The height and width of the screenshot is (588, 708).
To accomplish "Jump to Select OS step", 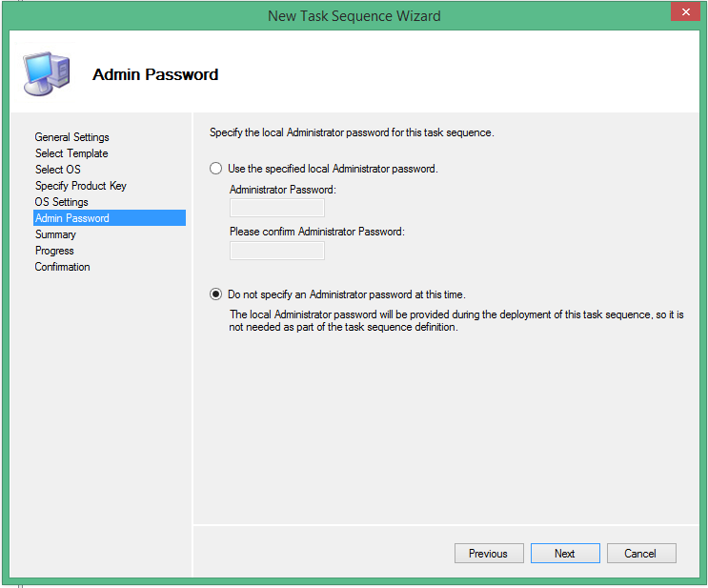I will point(58,170).
